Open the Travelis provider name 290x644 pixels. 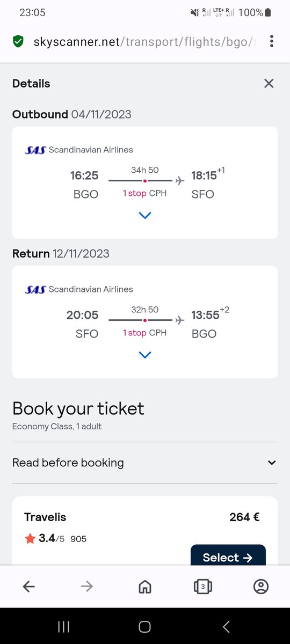point(45,517)
